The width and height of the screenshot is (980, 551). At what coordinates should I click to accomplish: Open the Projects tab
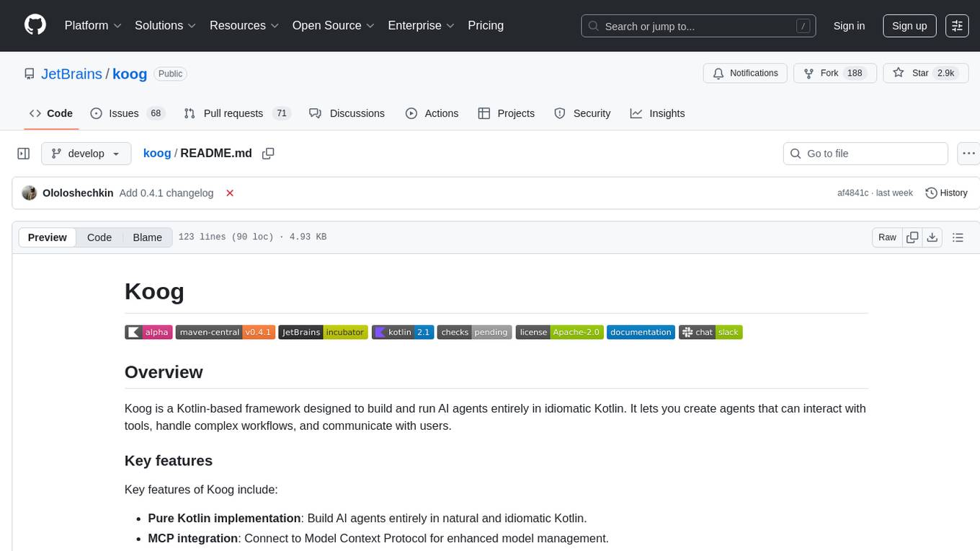507,113
